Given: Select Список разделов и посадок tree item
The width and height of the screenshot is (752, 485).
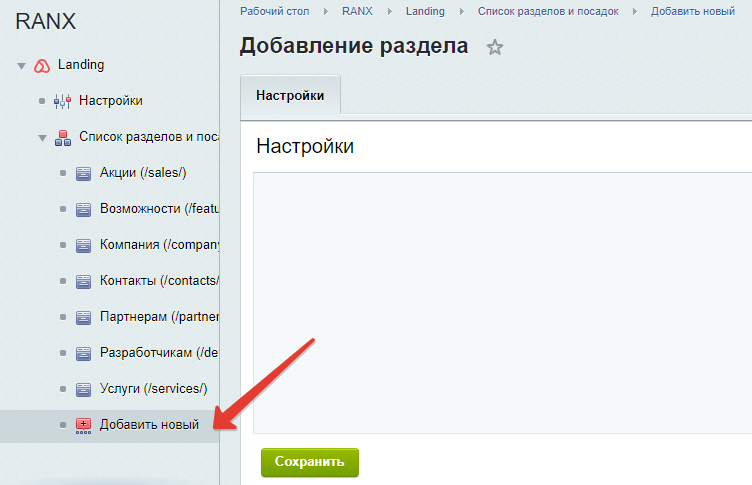Looking at the screenshot, I should pos(149,136).
